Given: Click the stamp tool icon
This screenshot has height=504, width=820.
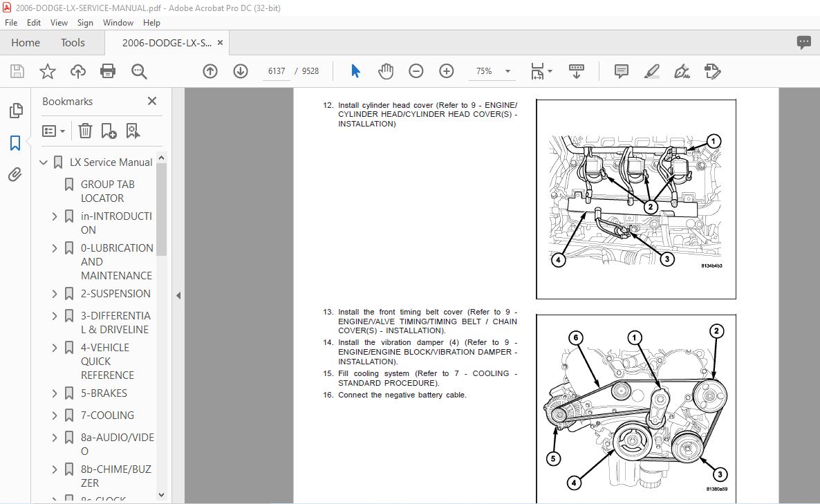Looking at the screenshot, I should tap(712, 71).
